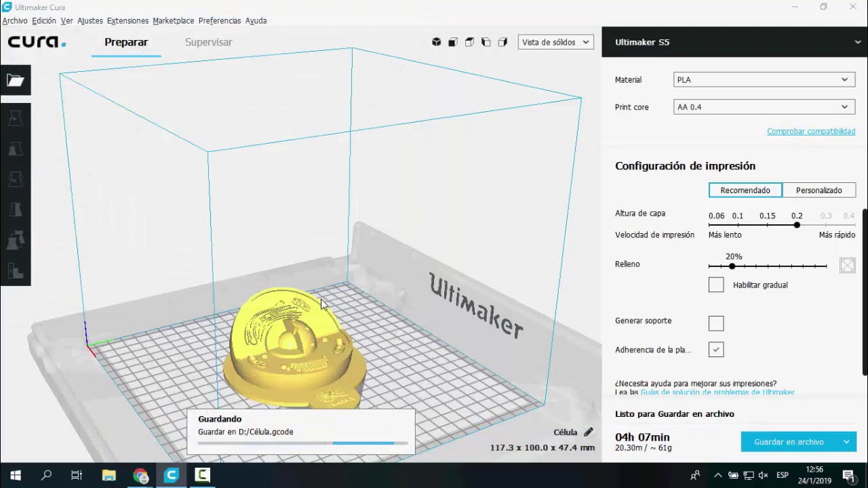The width and height of the screenshot is (868, 488).
Task: Enable Habilitar gradual infill
Action: click(x=716, y=285)
